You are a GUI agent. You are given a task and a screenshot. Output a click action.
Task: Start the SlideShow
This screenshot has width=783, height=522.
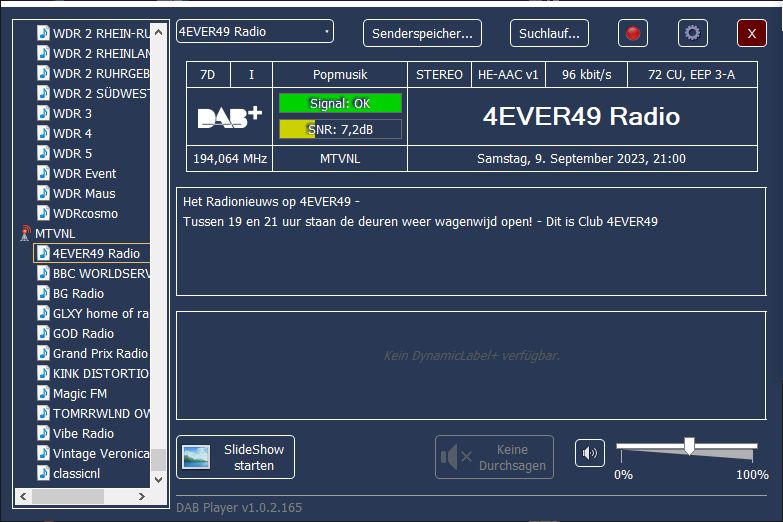pyautogui.click(x=235, y=457)
